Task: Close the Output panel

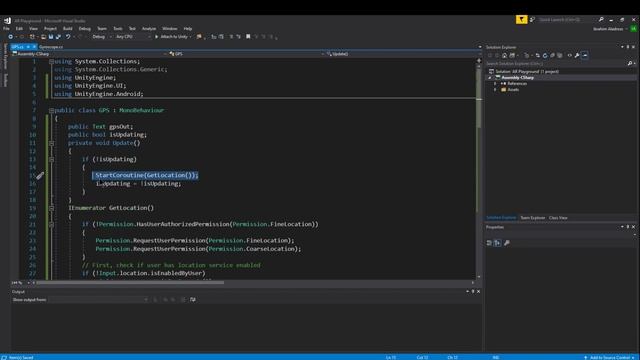Action: tap(478, 292)
